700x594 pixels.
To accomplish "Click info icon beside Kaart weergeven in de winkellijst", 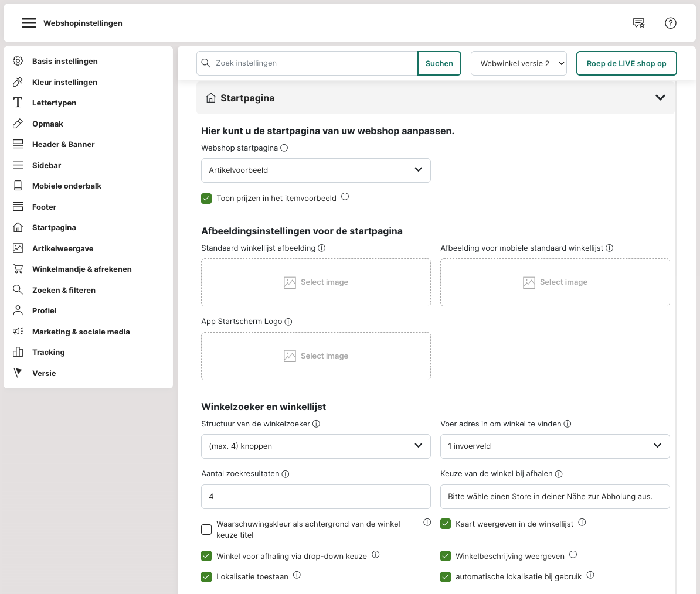I will click(x=582, y=523).
